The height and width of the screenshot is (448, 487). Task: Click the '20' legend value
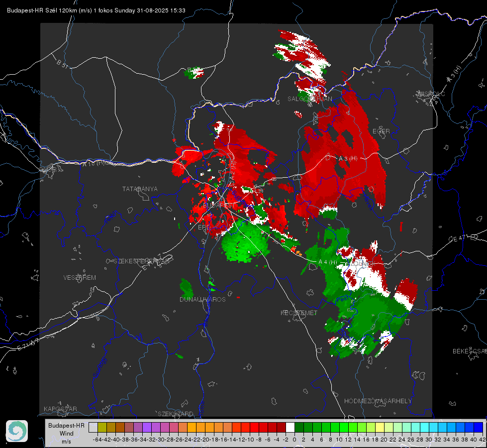point(384,440)
